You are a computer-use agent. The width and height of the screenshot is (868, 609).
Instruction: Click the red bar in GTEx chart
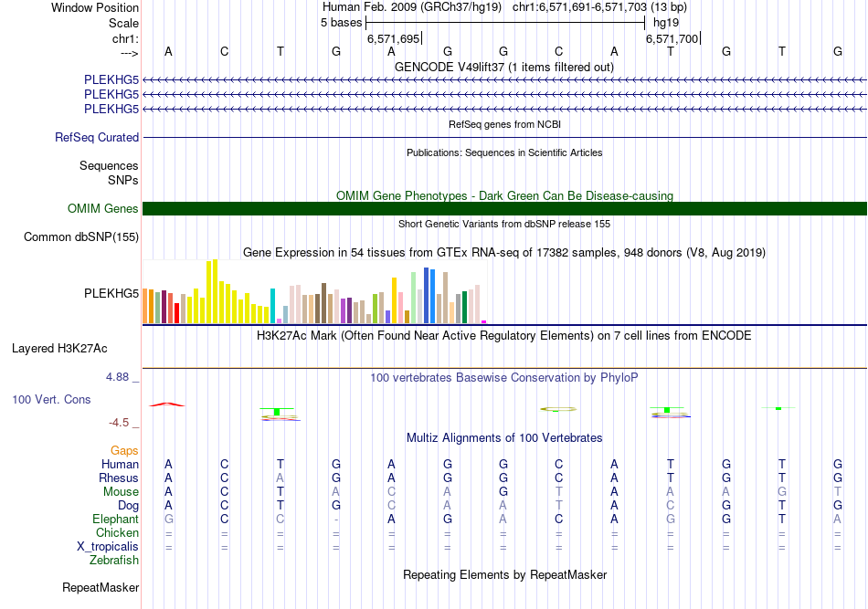point(176,313)
